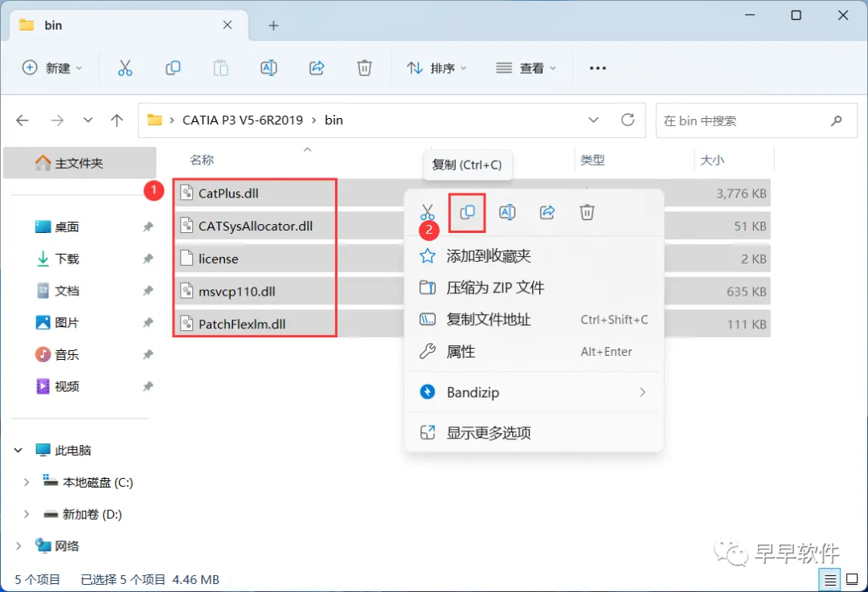The height and width of the screenshot is (592, 868).
Task: Click the CATIA P3 V5-6R2019 breadcrumb
Action: 243,120
